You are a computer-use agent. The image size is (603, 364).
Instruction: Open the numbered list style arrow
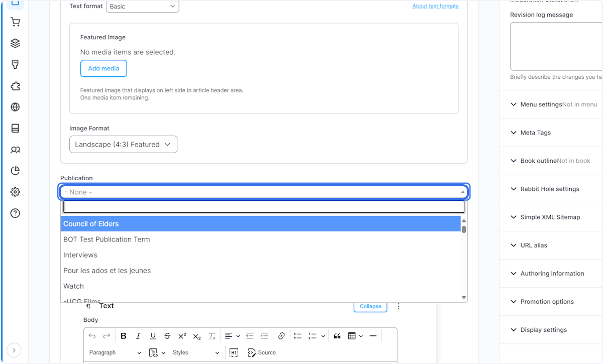(323, 336)
